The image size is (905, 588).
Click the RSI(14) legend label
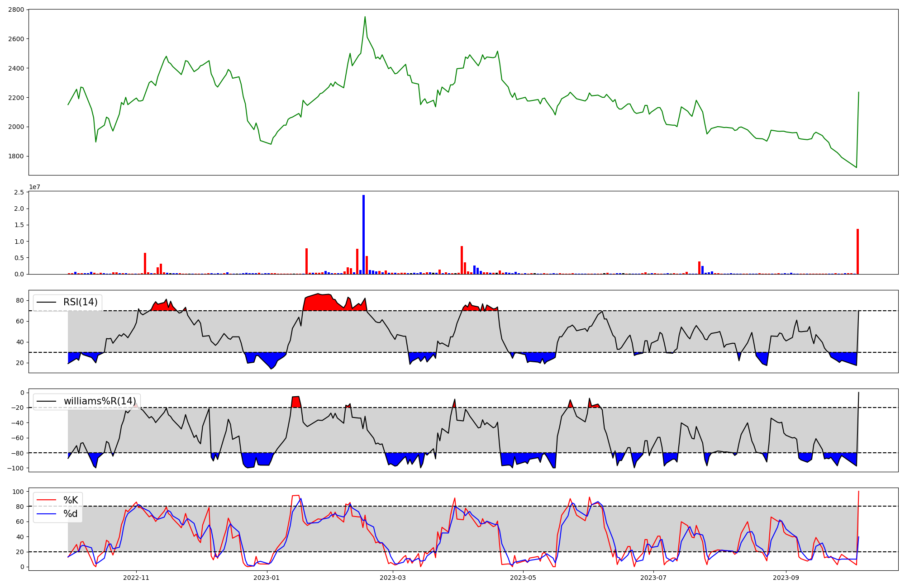(80, 302)
